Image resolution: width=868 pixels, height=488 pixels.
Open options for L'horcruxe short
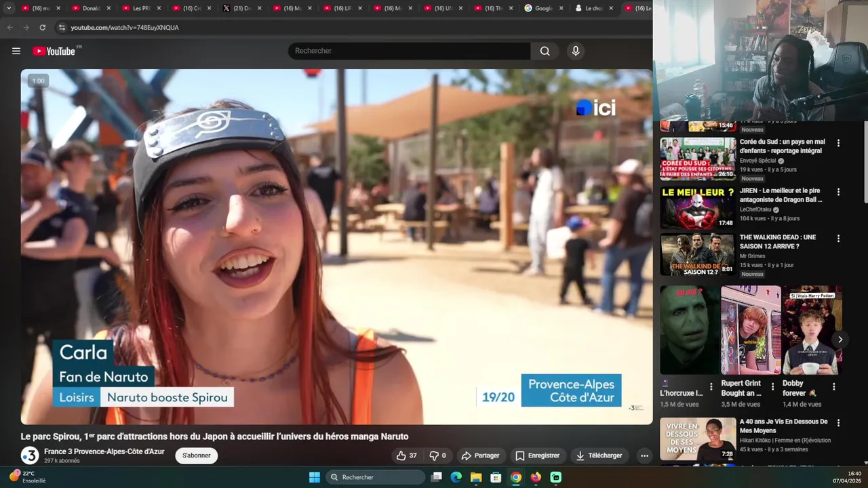point(711,387)
